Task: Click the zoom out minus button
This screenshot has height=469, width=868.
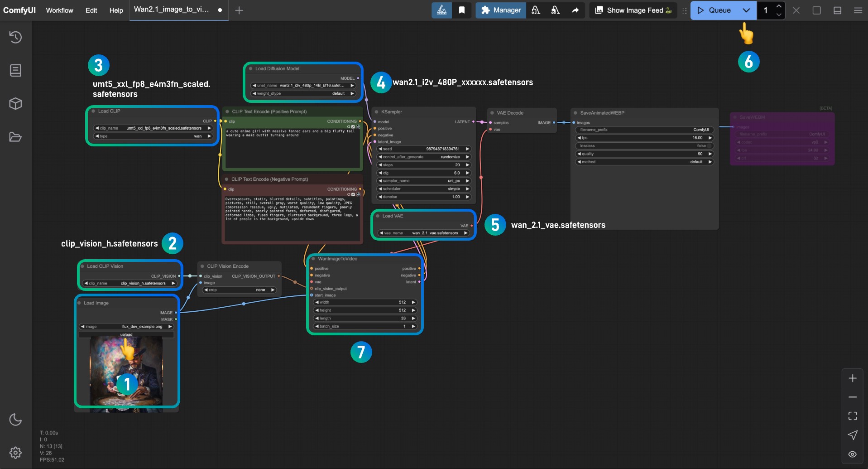Action: click(x=853, y=397)
